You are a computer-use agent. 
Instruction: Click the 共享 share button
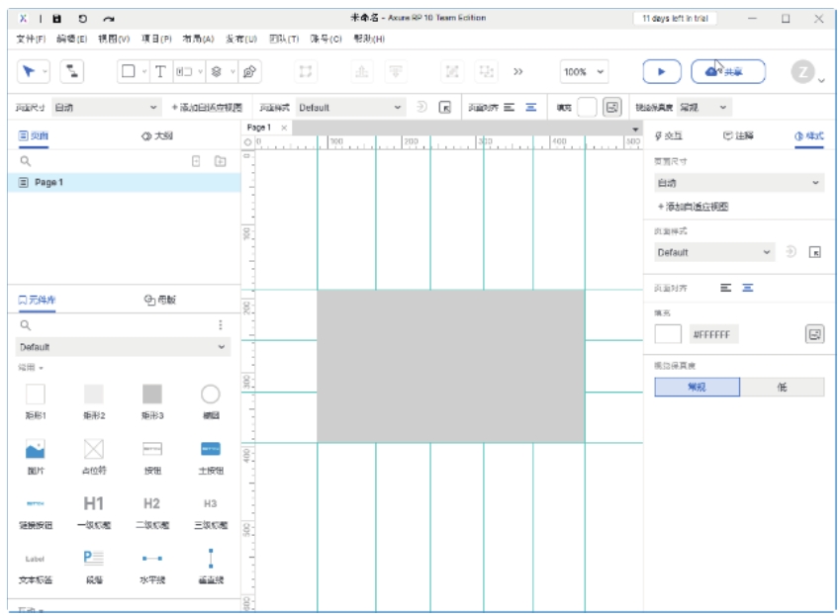[728, 71]
